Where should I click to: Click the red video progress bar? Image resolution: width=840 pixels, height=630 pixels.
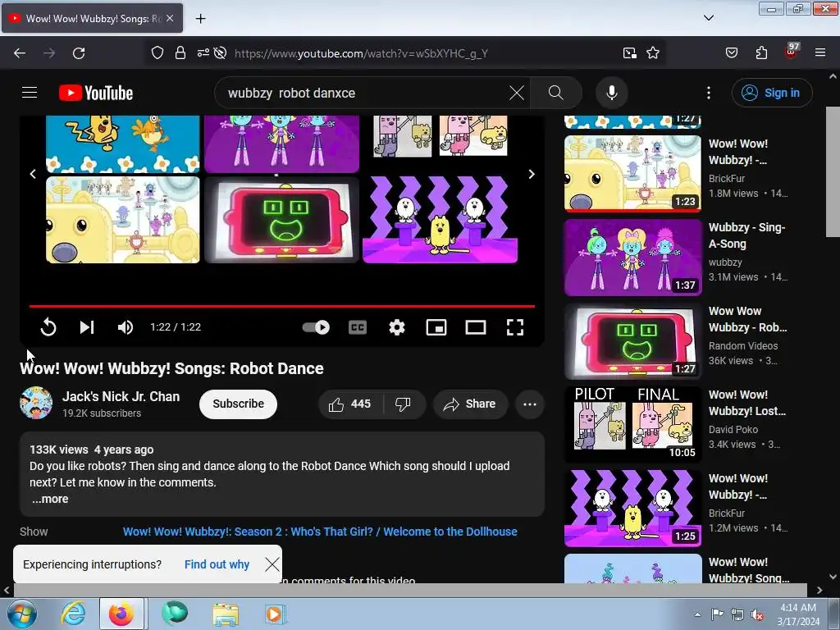[x=282, y=307]
